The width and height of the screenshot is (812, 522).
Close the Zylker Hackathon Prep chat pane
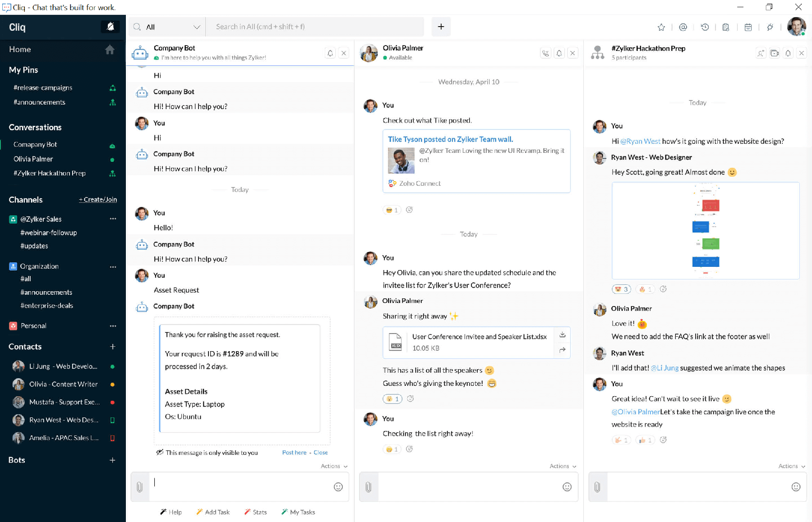coord(802,53)
